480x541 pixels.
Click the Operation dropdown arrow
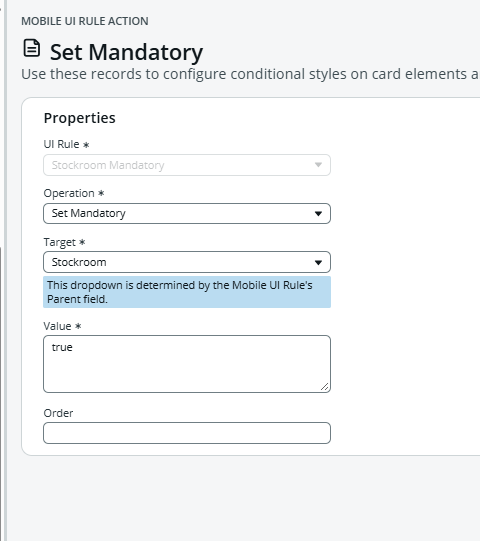318,214
